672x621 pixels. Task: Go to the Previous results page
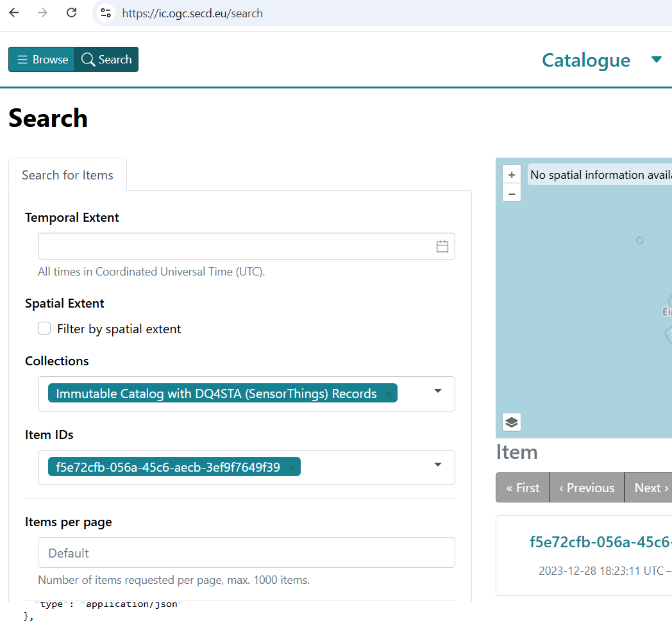[x=587, y=488]
